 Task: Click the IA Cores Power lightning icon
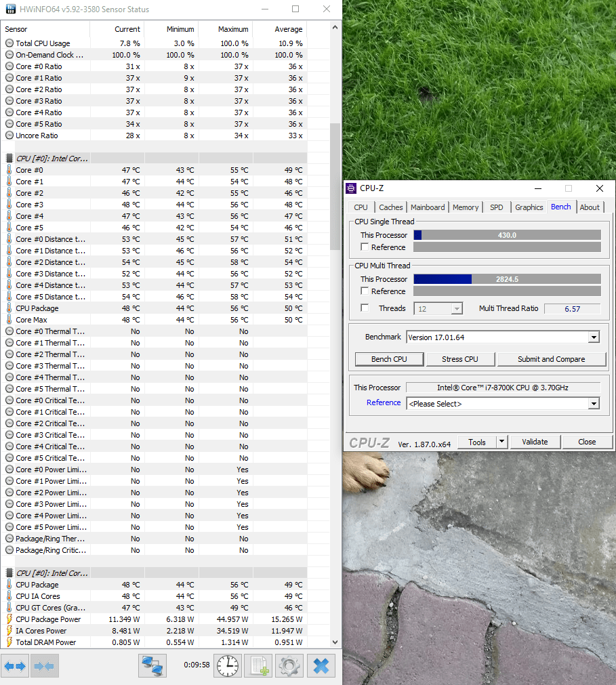9,630
